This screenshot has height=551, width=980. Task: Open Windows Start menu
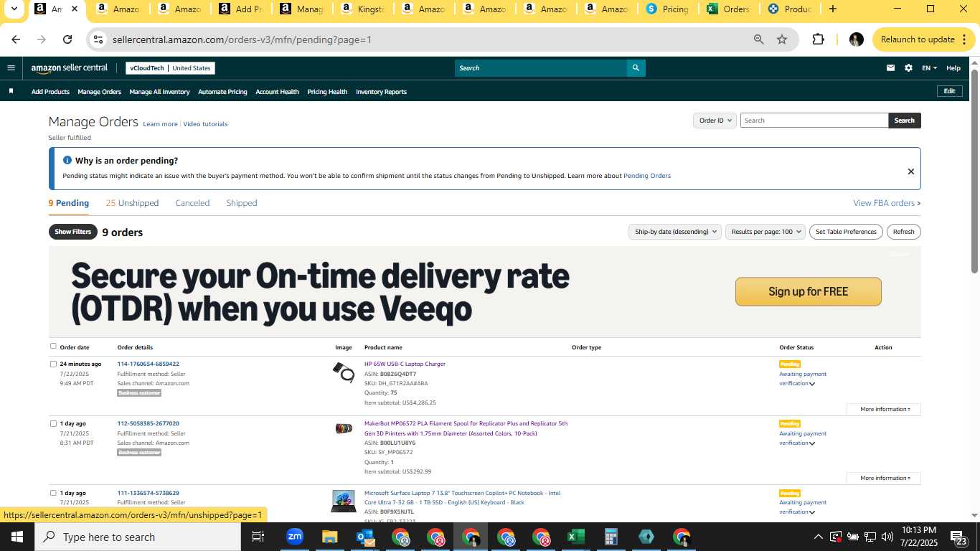17,537
